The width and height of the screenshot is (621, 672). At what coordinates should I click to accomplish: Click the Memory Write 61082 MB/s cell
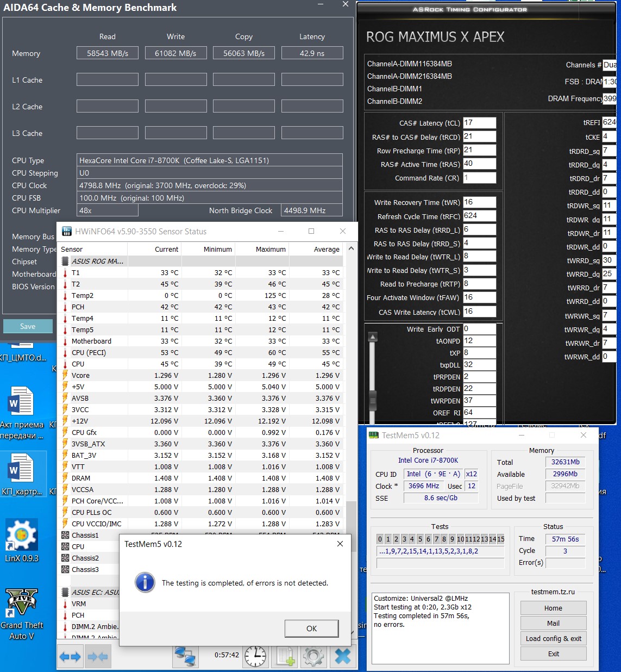tap(175, 53)
